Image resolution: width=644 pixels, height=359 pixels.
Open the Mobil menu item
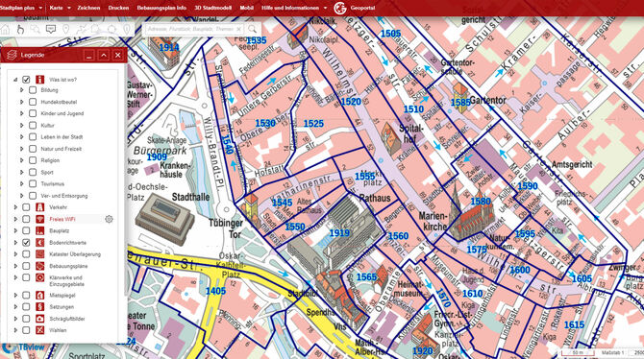[246, 8]
